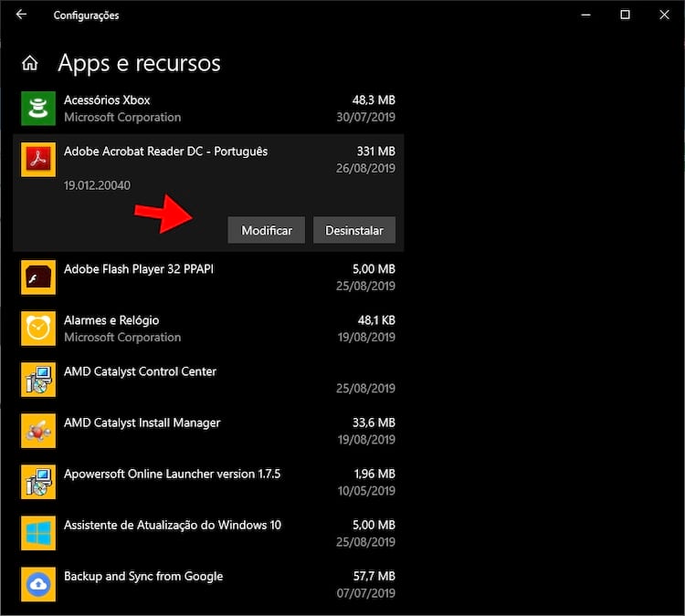Screen dimensions: 685x616
Task: Select the Alarmes e Relógio entry
Action: [x=208, y=329]
